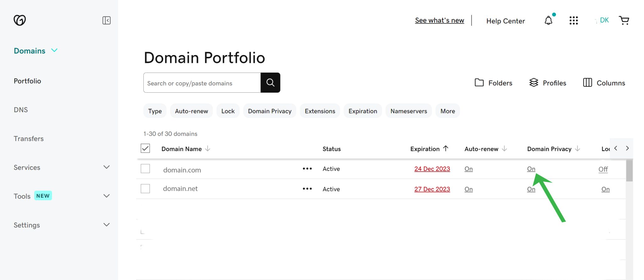Collapse the sidebar using the panel icon
Screen dimensions: 644x280
[106, 20]
